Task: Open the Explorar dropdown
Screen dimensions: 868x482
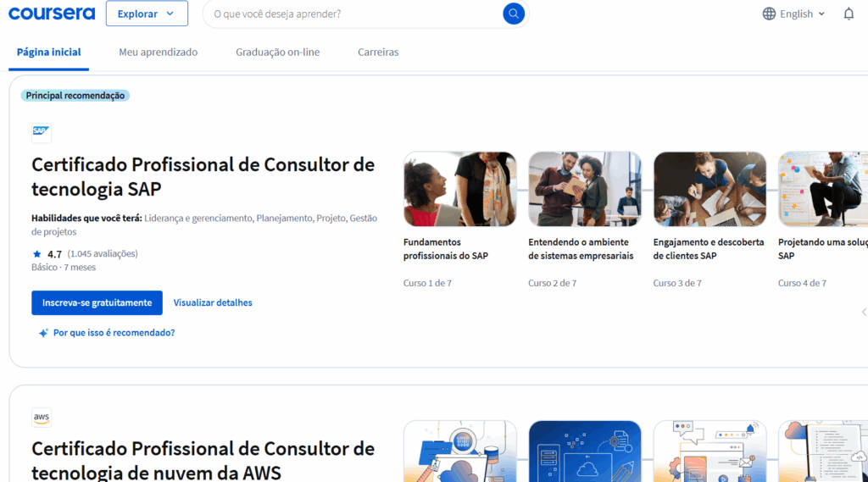Action: click(147, 14)
